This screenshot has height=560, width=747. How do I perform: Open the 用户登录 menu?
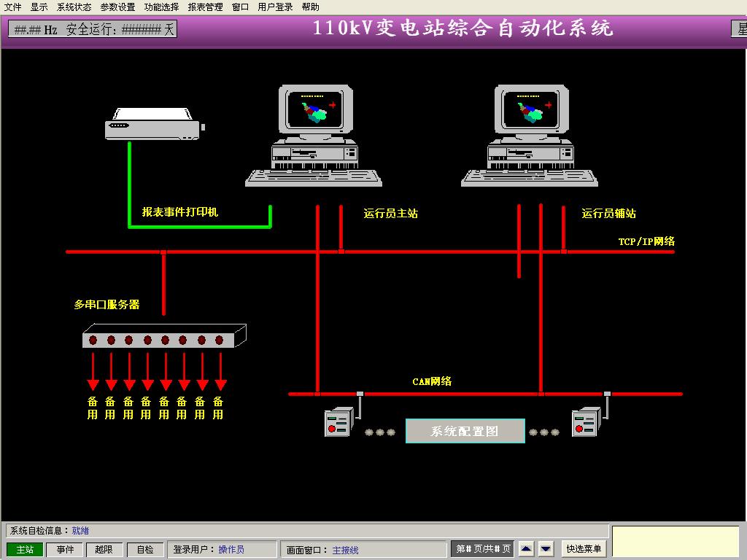pos(275,7)
